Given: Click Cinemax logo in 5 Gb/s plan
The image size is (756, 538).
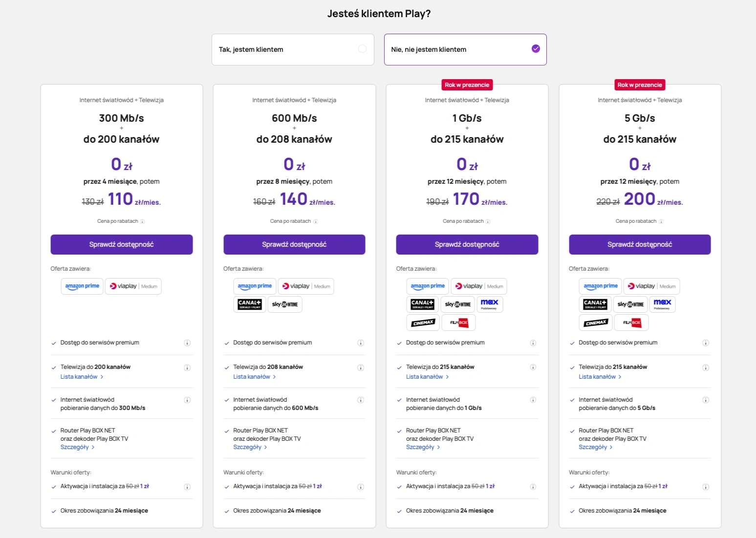Looking at the screenshot, I should [596, 323].
